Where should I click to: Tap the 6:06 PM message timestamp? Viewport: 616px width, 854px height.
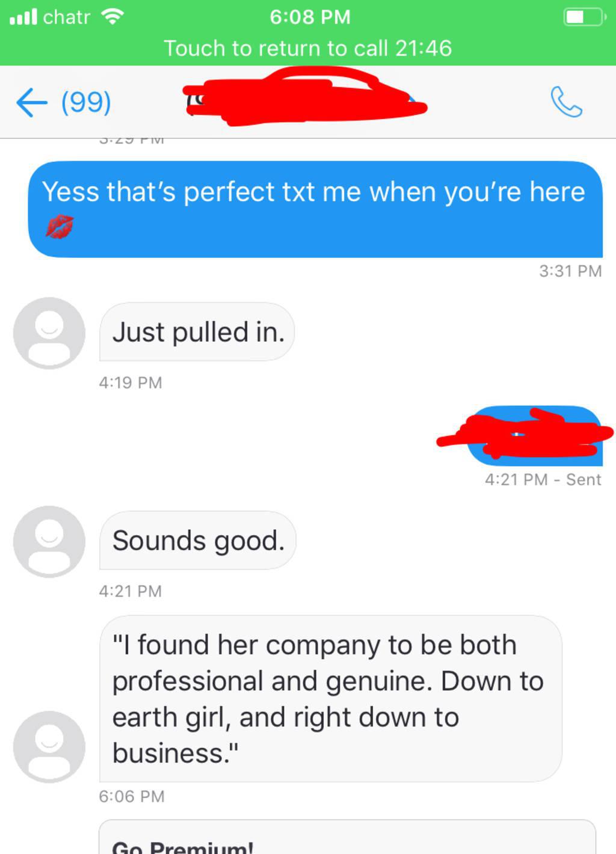[x=131, y=796]
